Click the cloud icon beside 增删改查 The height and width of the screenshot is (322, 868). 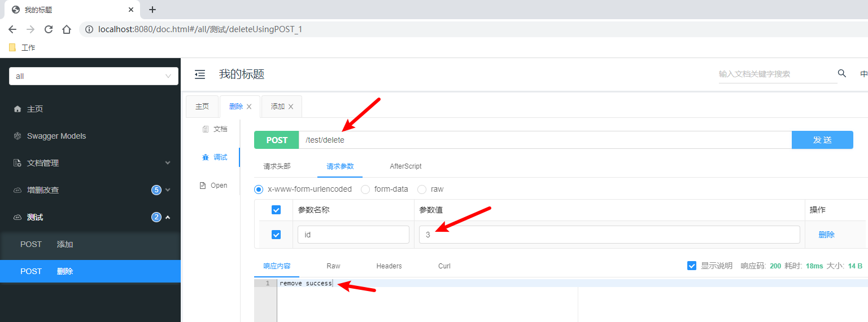click(x=18, y=190)
